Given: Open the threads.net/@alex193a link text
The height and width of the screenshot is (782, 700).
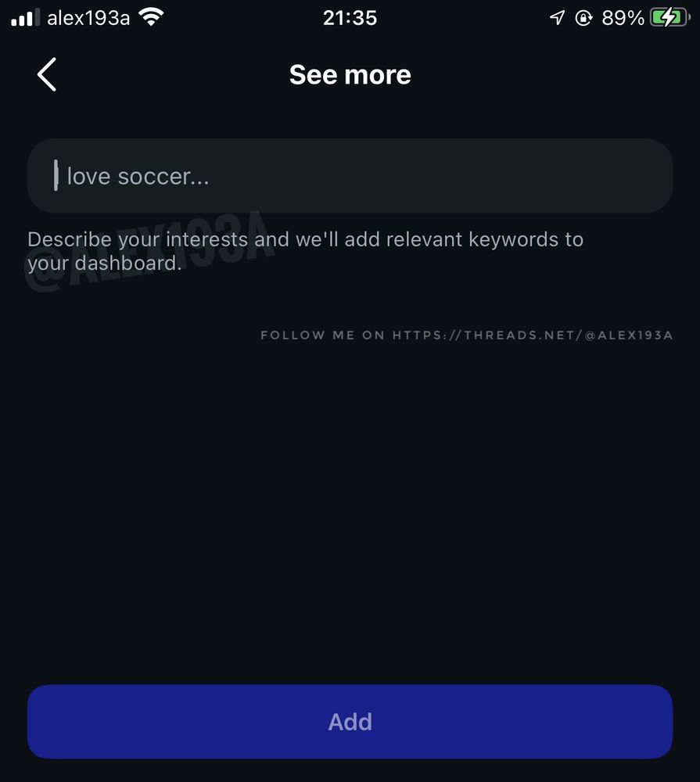Looking at the screenshot, I should point(533,335).
